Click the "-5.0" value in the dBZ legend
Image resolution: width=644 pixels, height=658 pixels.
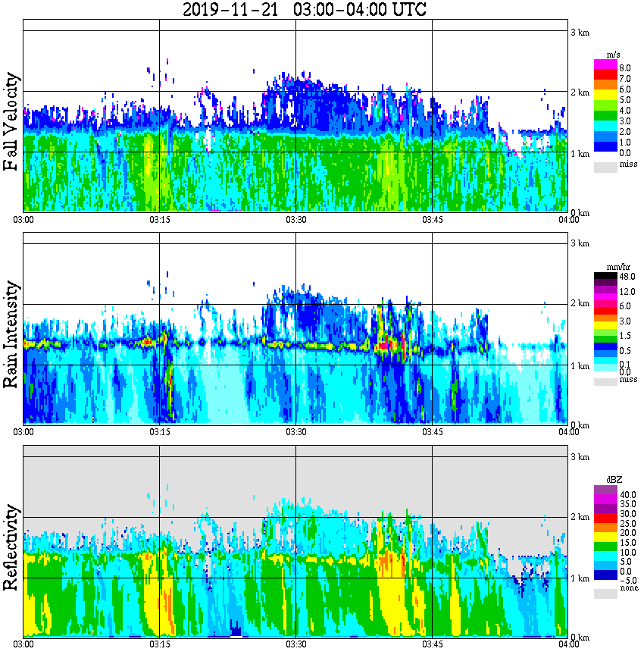coord(627,581)
